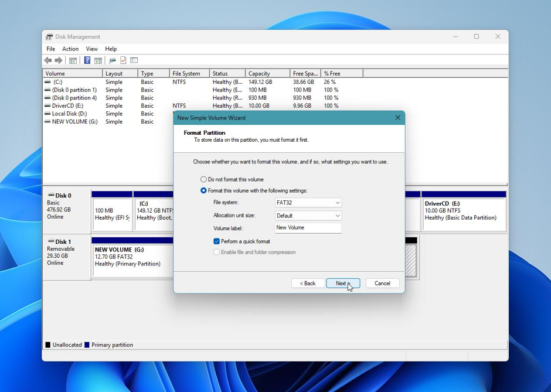Viewport: 551px width, 392px height.
Task: Select the 100 MB EFI partition block
Action: [x=112, y=211]
